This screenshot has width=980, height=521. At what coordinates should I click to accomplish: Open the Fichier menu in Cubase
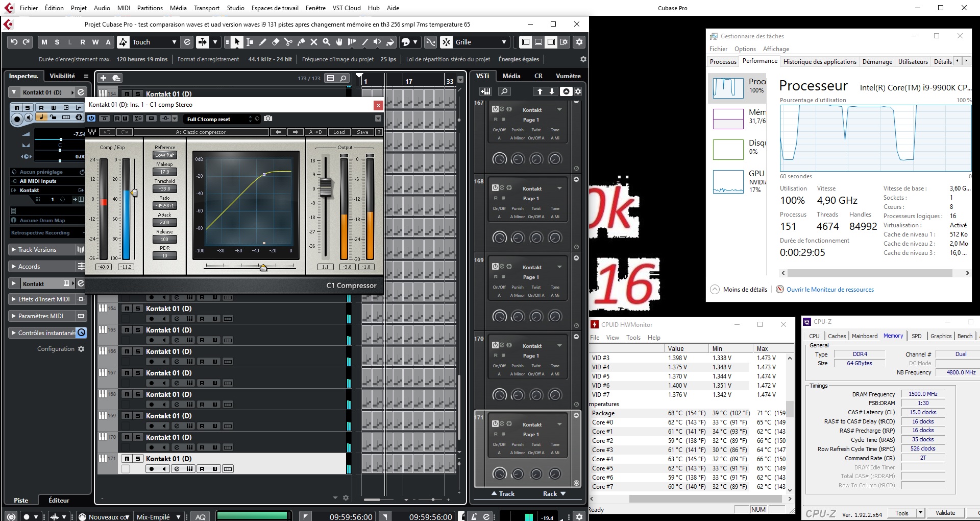(29, 8)
